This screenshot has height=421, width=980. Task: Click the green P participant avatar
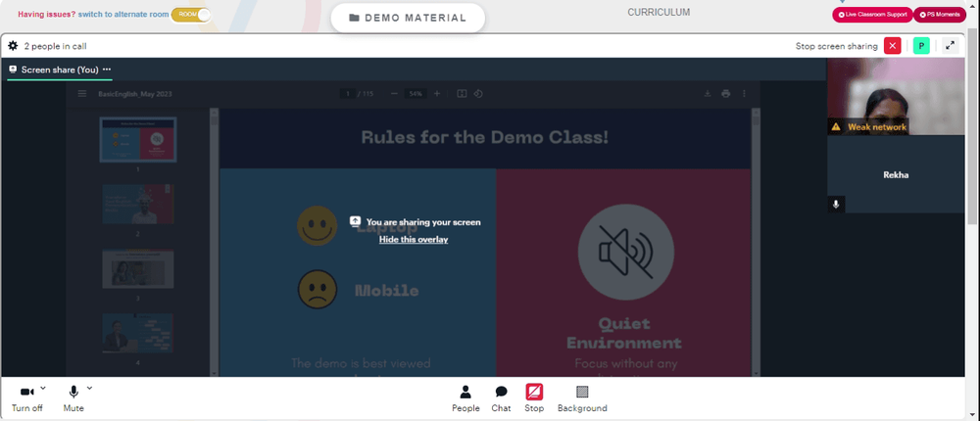(x=921, y=46)
